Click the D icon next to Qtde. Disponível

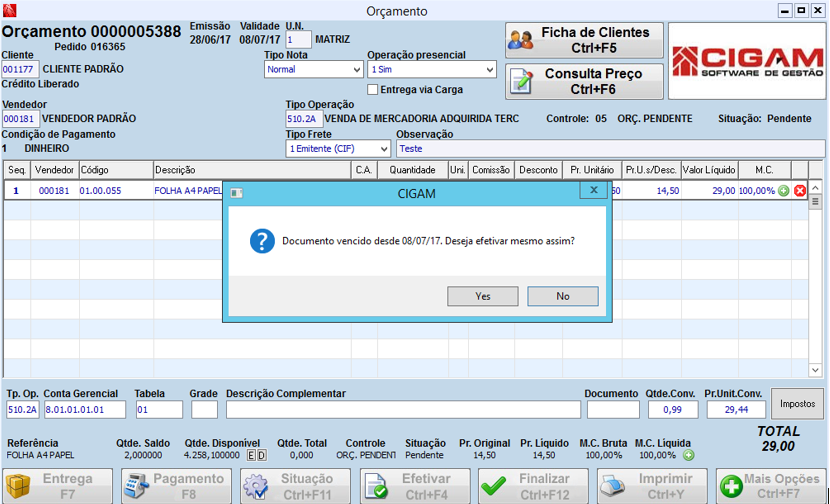tap(261, 455)
